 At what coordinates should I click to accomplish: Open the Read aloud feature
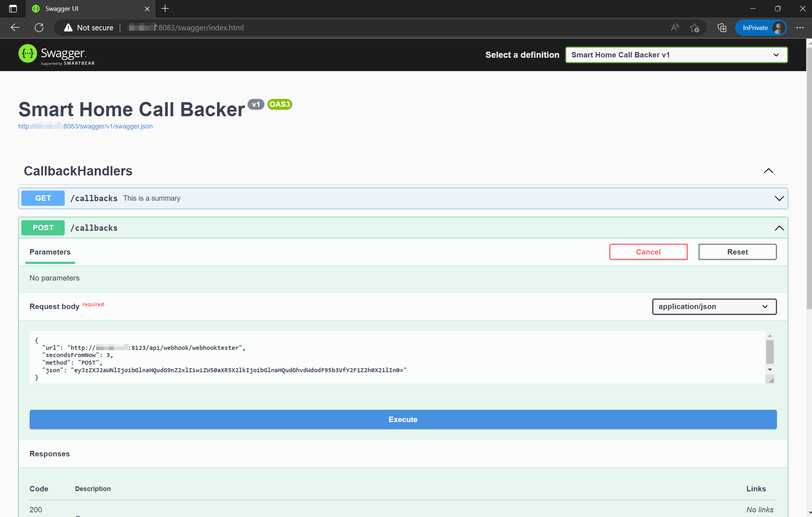(675, 27)
